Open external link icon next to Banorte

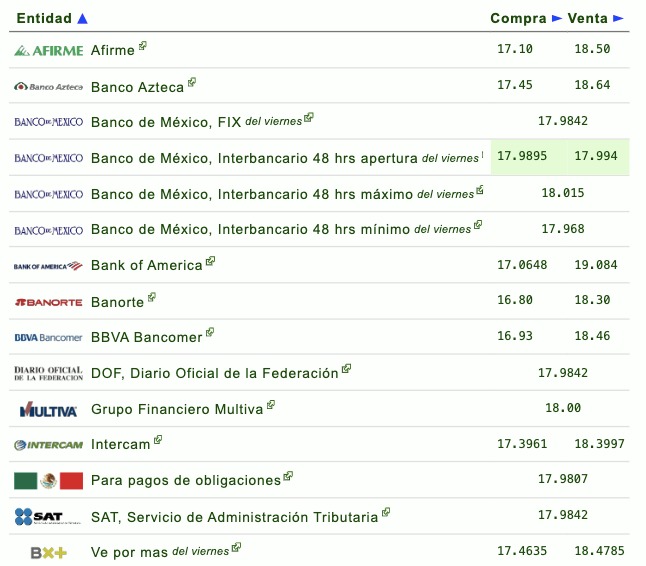(x=152, y=297)
